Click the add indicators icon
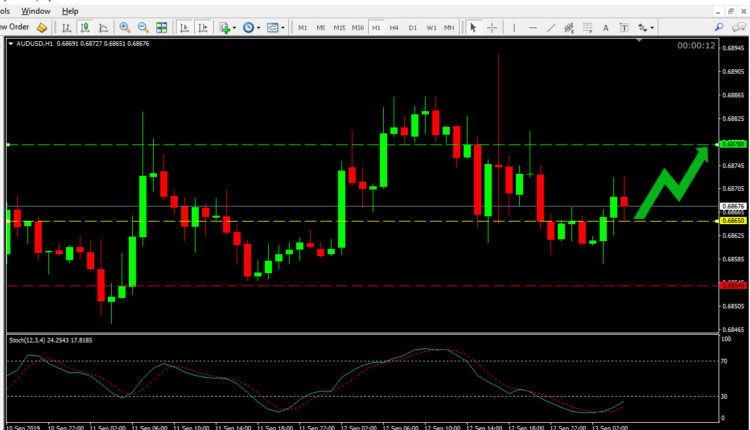The width and height of the screenshot is (750, 430). click(224, 28)
